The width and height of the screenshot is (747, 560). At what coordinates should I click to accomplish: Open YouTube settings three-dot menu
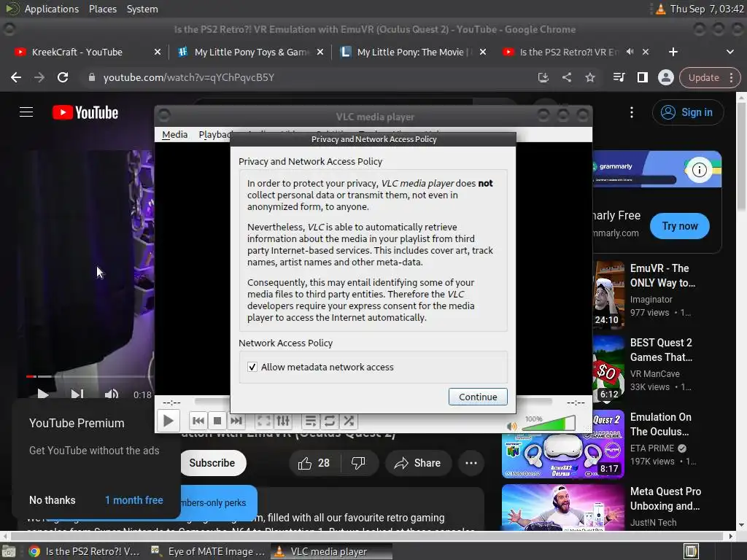click(x=631, y=112)
